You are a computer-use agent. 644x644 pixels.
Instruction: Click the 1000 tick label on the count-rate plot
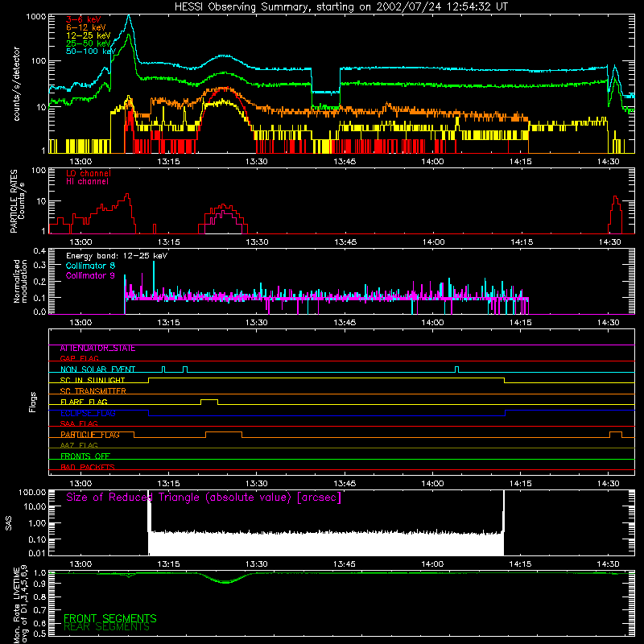36,17
